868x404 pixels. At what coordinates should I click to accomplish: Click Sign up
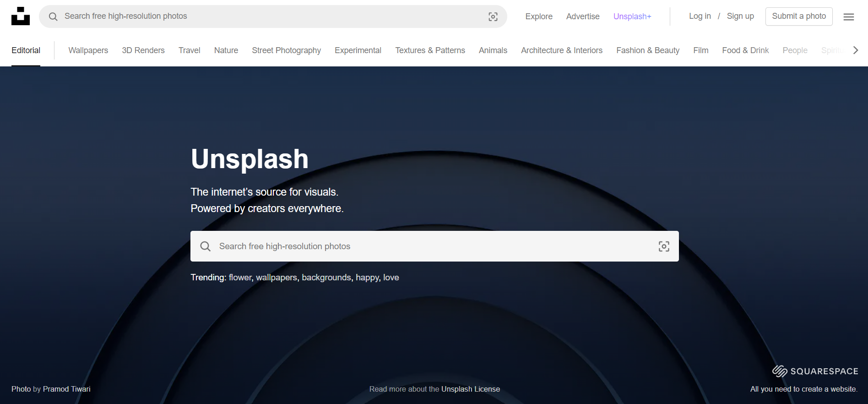pos(740,16)
